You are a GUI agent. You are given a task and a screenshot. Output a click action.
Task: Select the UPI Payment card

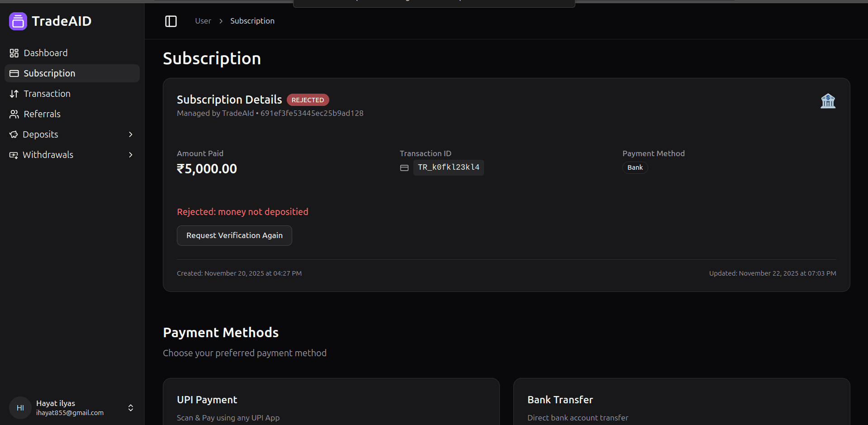click(331, 401)
